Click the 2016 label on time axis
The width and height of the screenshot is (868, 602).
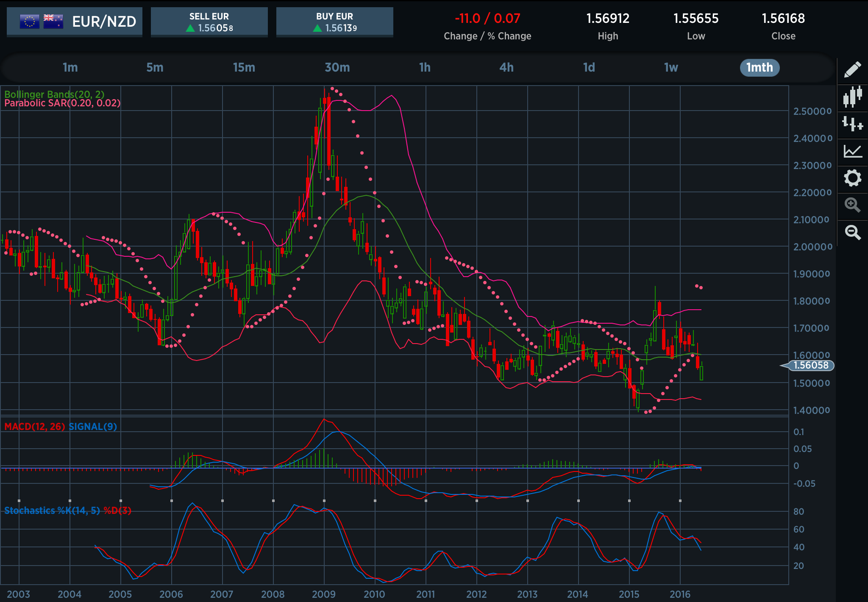pos(680,594)
